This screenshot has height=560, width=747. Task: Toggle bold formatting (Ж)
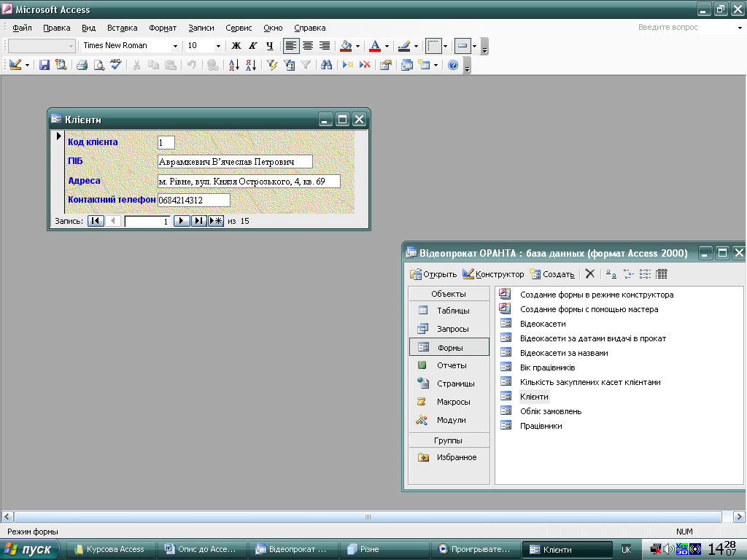coord(236,46)
